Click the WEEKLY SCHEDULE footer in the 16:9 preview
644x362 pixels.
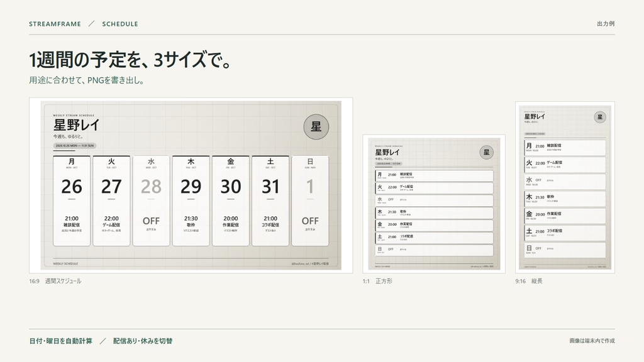65,263
